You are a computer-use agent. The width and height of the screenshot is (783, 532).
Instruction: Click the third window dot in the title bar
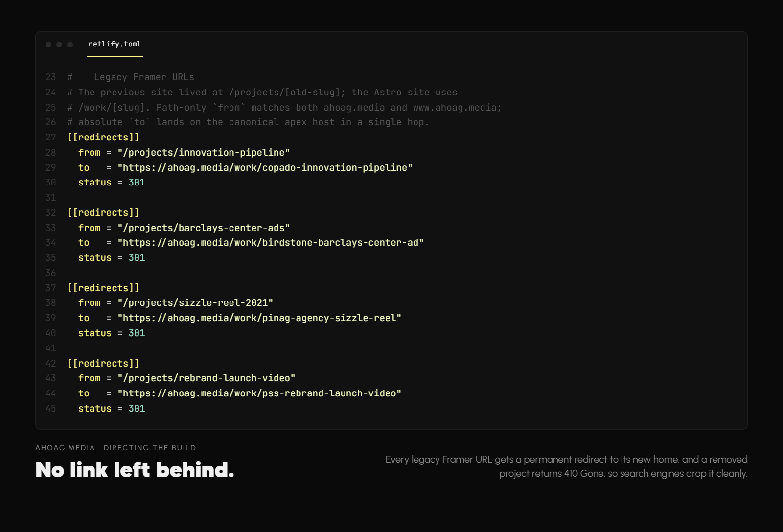[70, 45]
